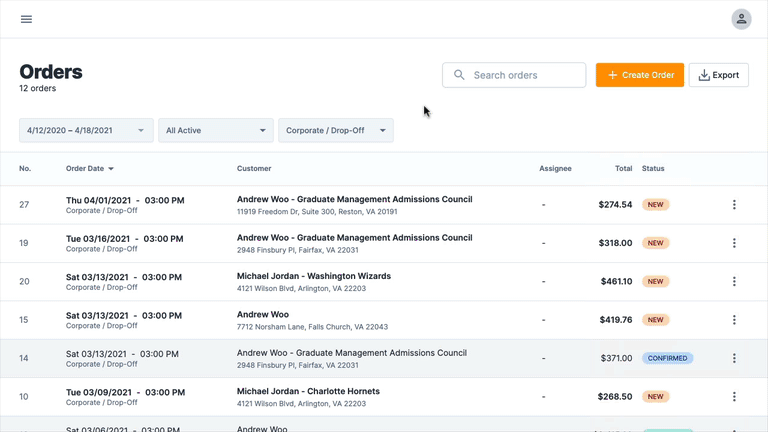Click total $268.50
This screenshot has height=432, width=768.
click(x=615, y=397)
